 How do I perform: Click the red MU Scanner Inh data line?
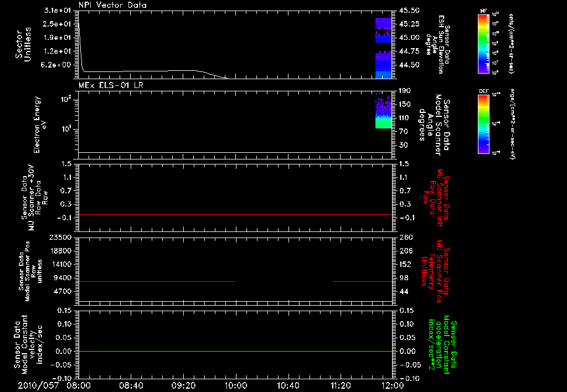click(235, 214)
